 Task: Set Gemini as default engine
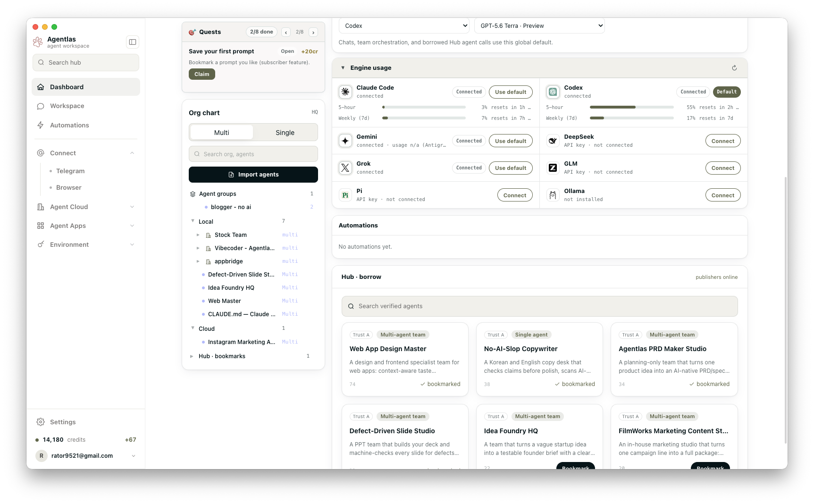[x=511, y=141]
